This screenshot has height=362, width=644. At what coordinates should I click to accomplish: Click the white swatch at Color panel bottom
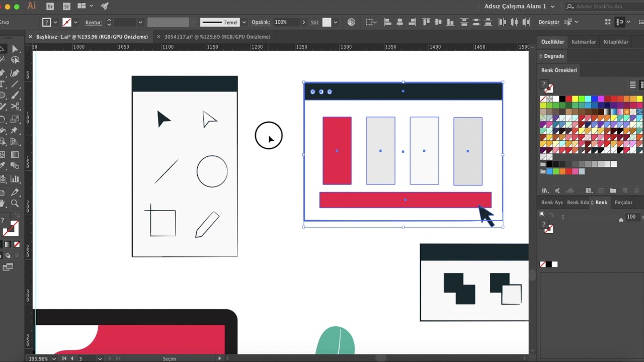(x=554, y=264)
